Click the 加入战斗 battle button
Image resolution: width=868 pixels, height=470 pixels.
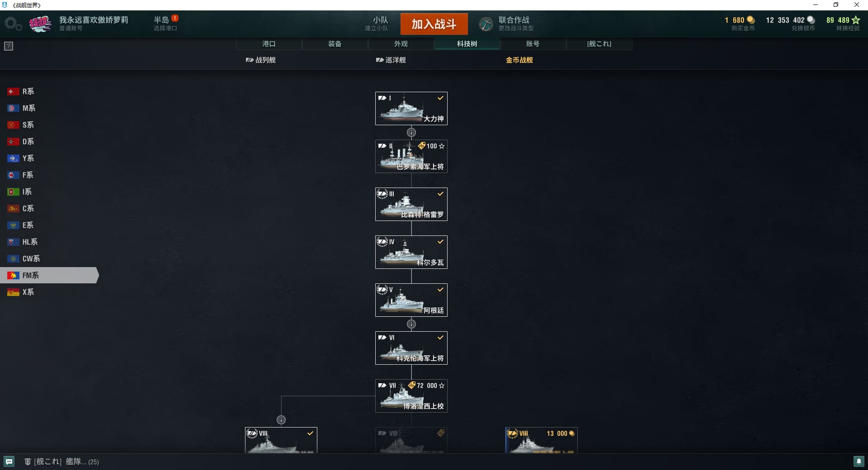point(434,24)
